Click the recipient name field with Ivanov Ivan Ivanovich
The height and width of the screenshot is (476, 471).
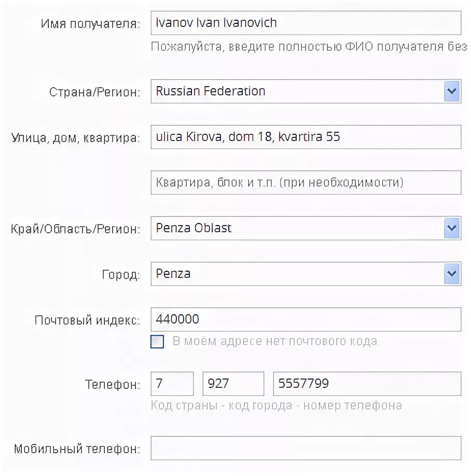[x=306, y=23]
